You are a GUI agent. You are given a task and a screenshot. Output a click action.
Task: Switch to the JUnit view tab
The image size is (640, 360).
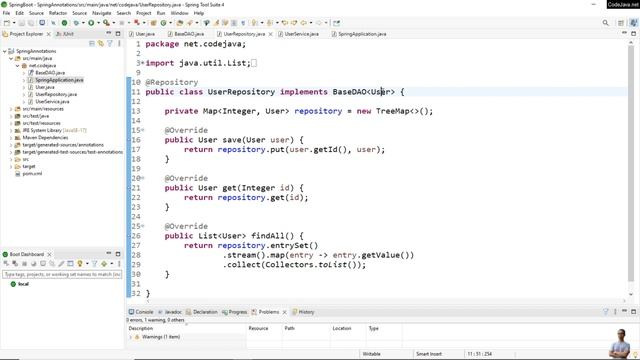tap(65, 34)
